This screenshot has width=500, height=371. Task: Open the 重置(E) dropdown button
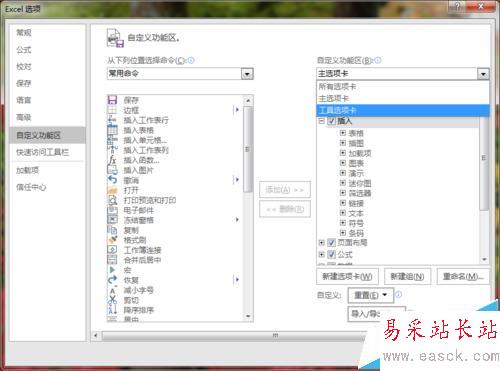(371, 295)
